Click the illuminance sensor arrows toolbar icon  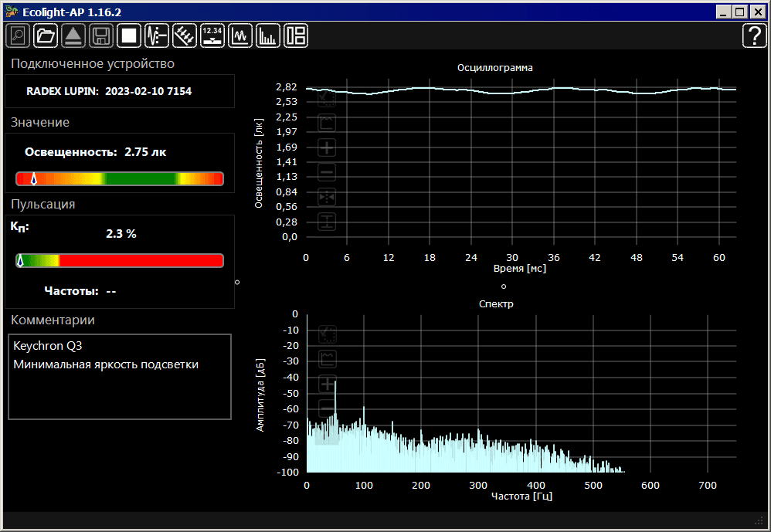coord(185,36)
